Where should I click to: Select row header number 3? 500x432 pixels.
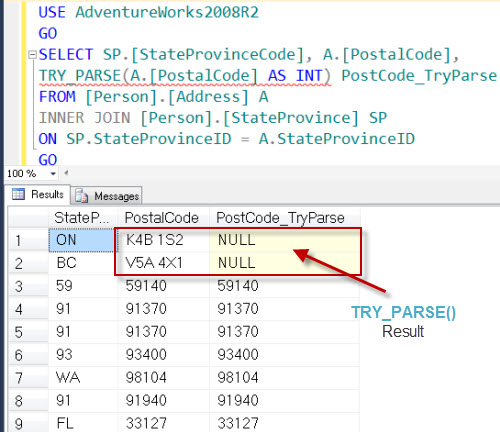click(x=28, y=286)
